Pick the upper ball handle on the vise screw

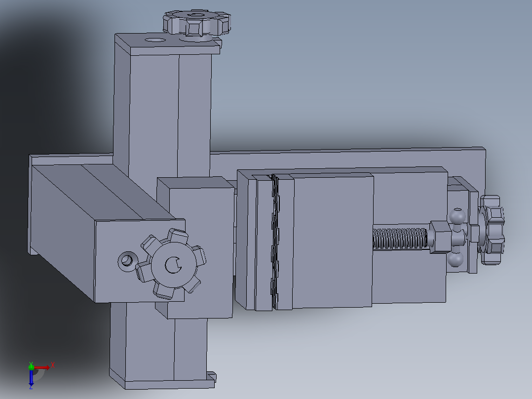(x=457, y=216)
